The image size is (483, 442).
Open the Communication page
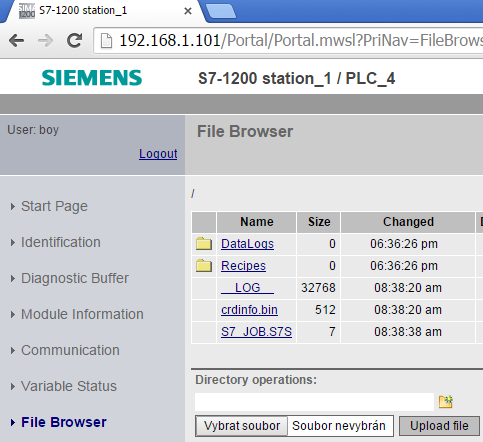coord(70,350)
